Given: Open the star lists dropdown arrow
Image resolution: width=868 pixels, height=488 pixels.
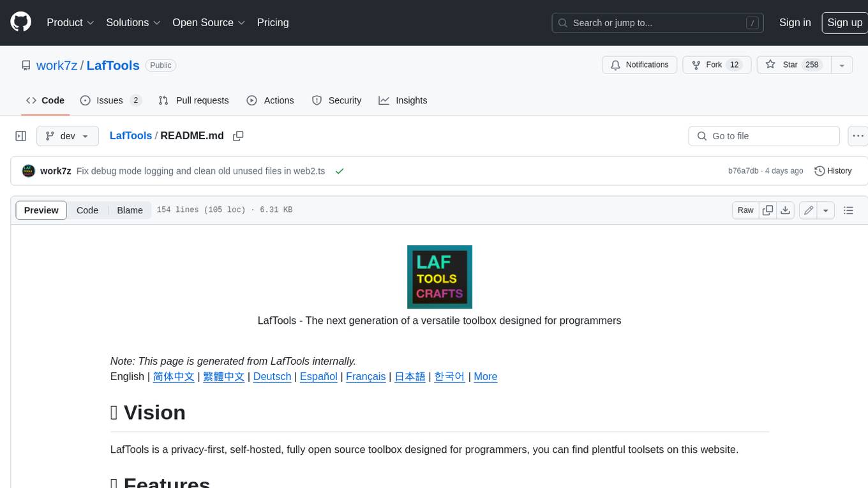Looking at the screenshot, I should 842,65.
